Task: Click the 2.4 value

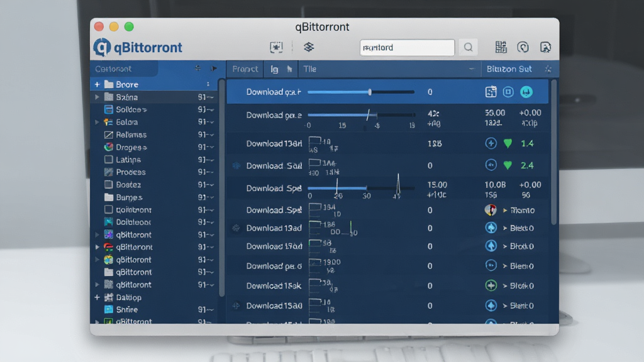Action: tap(527, 165)
